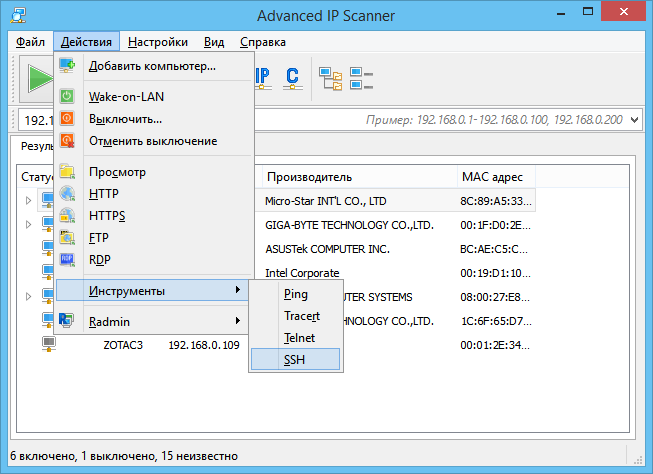Select the offline ZOTAC3 computer icon
The height and width of the screenshot is (474, 653).
pos(49,344)
